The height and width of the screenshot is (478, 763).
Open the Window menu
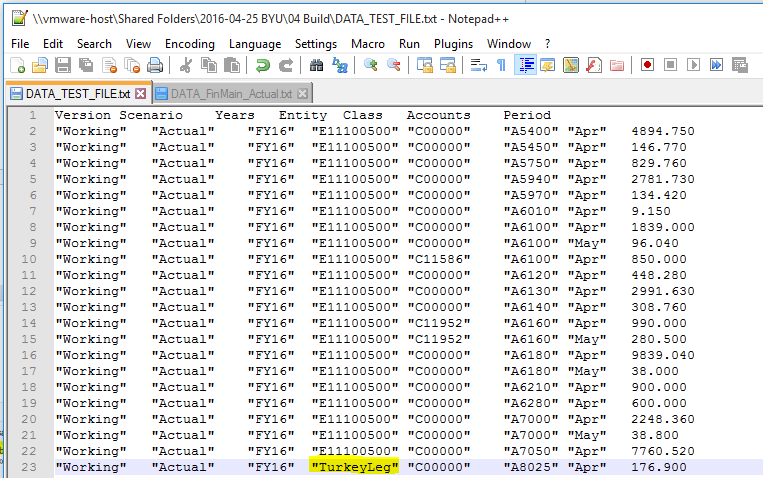[x=509, y=44]
